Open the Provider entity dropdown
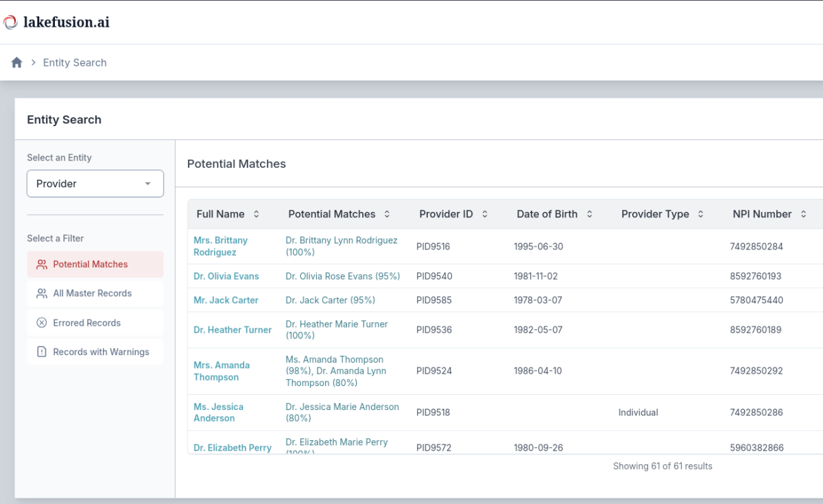Viewport: 823px width, 504px height. pyautogui.click(x=95, y=184)
